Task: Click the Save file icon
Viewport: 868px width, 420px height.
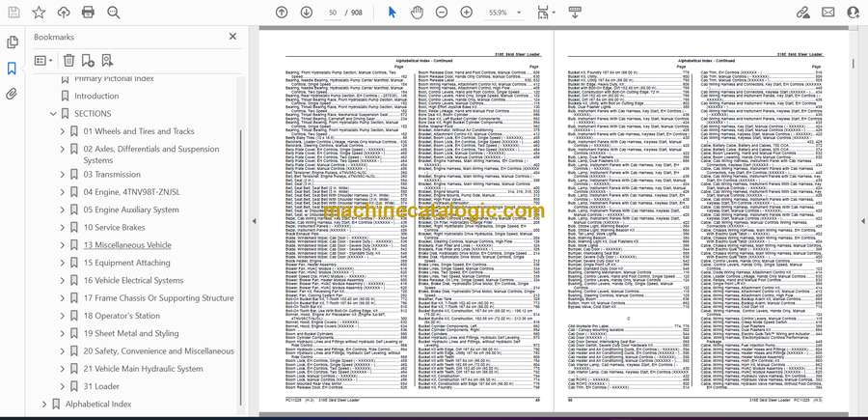Action: [x=14, y=13]
